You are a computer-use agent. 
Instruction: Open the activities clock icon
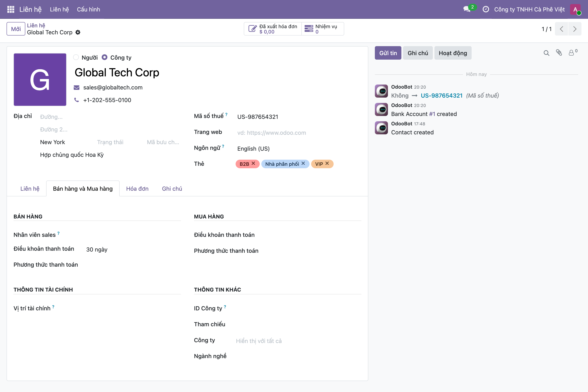pyautogui.click(x=486, y=9)
